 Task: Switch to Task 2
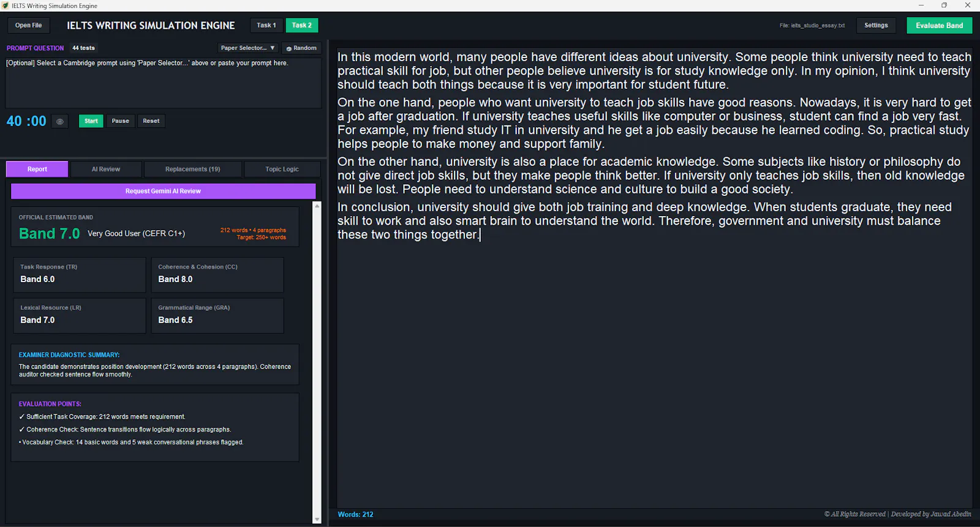pos(302,25)
